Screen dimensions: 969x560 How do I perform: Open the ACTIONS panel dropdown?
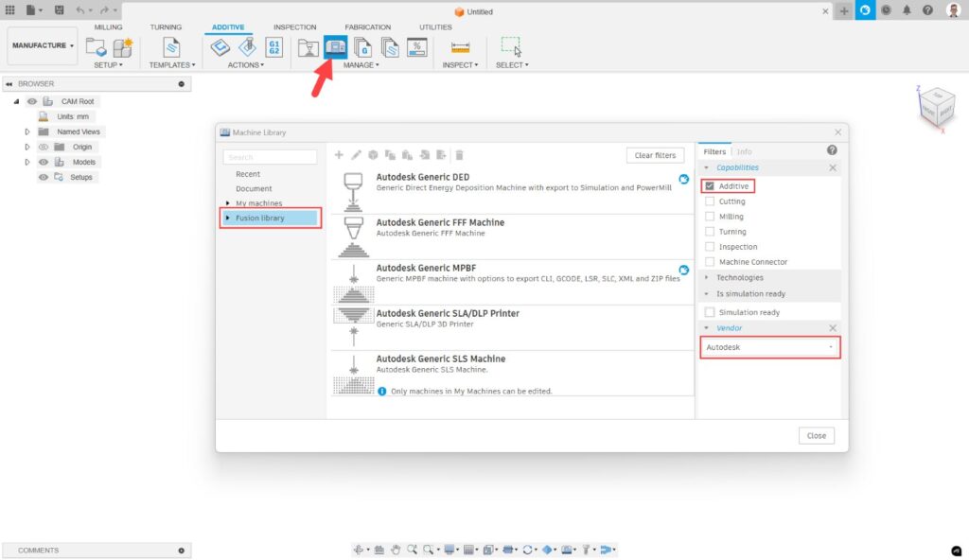point(245,65)
